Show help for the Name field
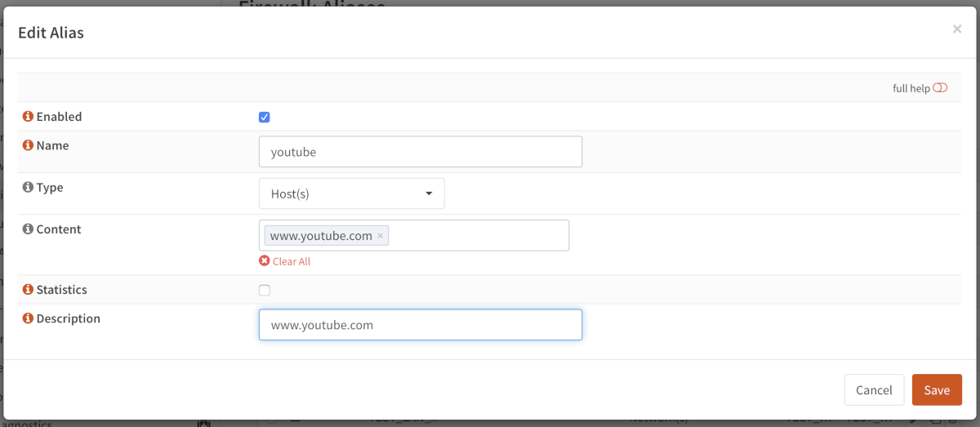 click(x=28, y=145)
